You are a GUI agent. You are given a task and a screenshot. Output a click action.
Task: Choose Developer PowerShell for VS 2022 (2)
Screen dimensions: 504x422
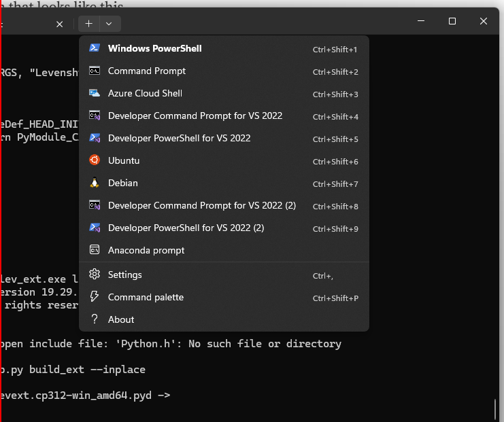[224, 228]
